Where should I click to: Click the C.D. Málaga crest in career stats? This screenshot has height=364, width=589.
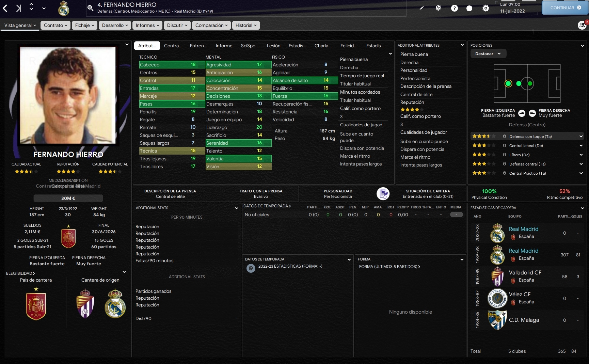497,320
